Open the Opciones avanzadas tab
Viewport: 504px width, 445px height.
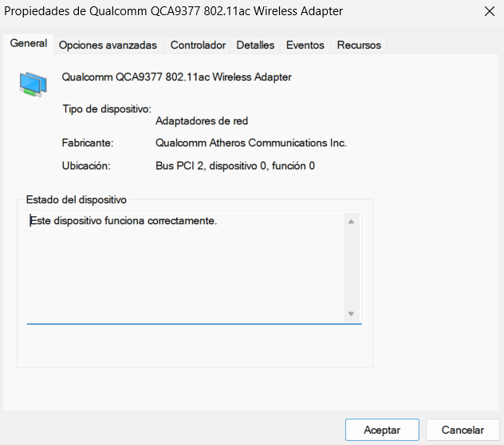pyautogui.click(x=108, y=45)
